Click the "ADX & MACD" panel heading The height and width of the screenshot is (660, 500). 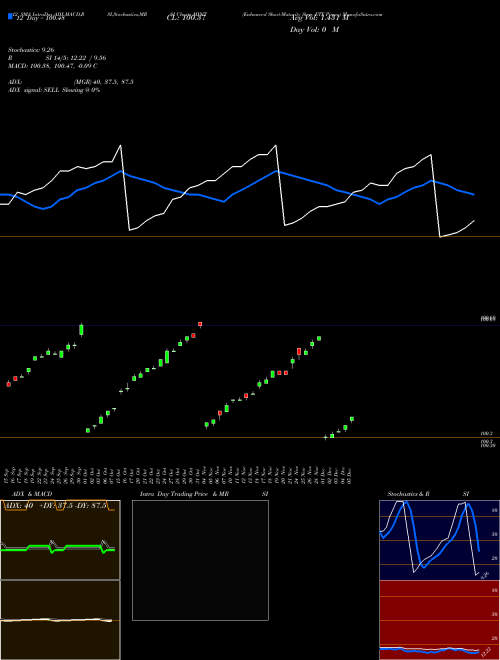click(x=32, y=494)
